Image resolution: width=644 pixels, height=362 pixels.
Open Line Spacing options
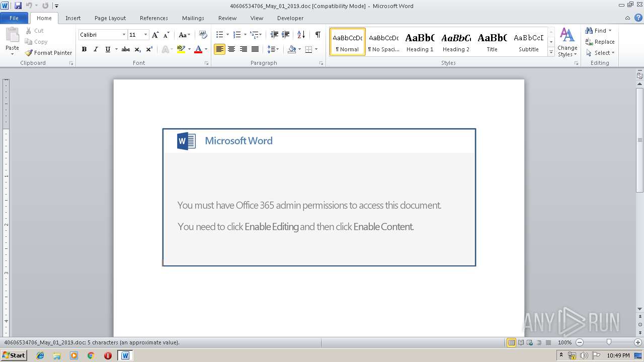tap(272, 49)
